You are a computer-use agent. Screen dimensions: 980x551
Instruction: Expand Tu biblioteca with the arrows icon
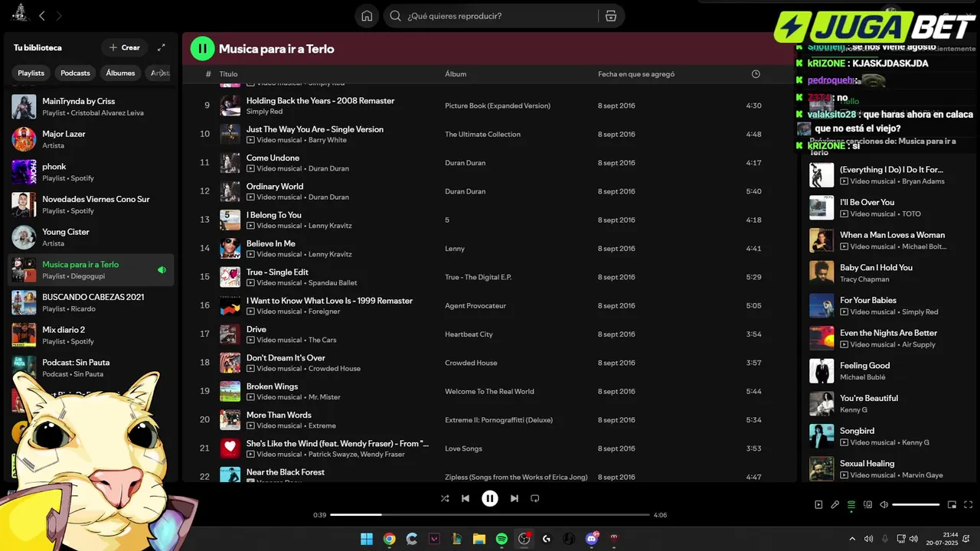162,47
